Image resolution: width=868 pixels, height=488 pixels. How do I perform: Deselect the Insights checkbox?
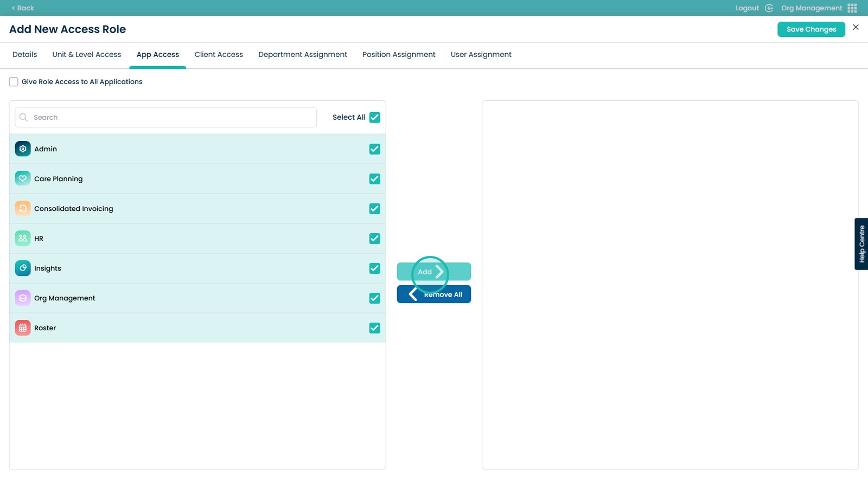coord(374,268)
